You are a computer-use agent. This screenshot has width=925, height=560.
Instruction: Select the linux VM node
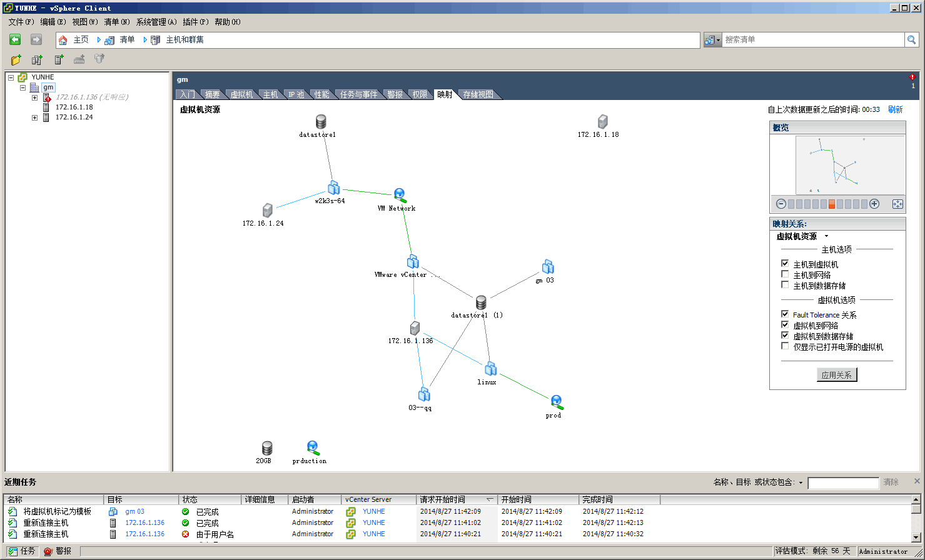coord(491,368)
